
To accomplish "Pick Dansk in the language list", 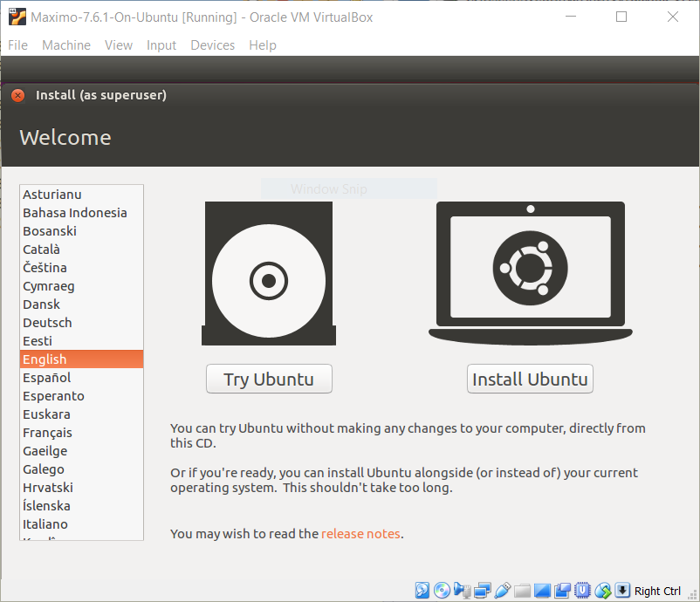I will [81, 304].
